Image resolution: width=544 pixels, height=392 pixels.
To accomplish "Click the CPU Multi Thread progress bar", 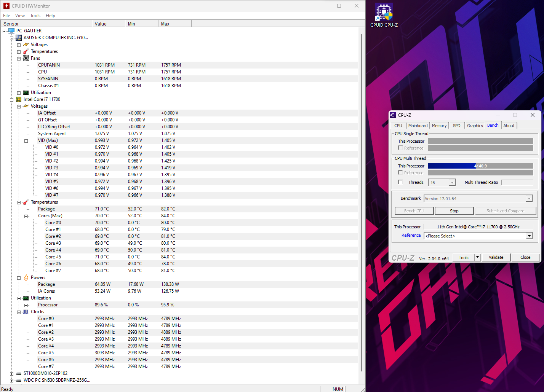I will tap(480, 166).
